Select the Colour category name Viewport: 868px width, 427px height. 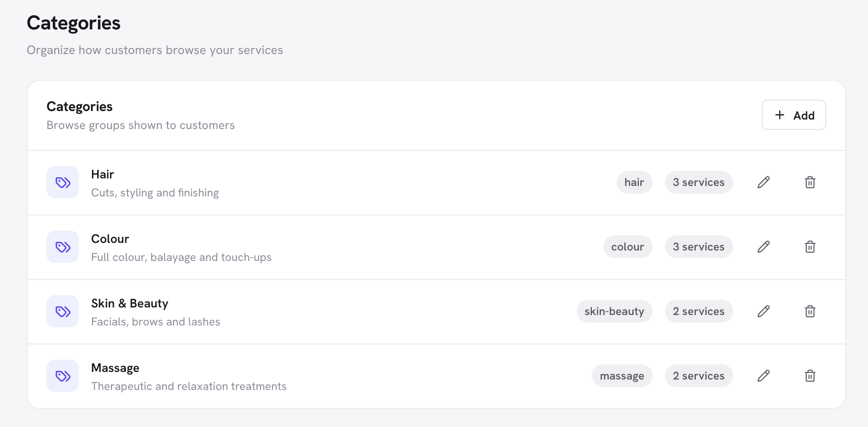110,239
